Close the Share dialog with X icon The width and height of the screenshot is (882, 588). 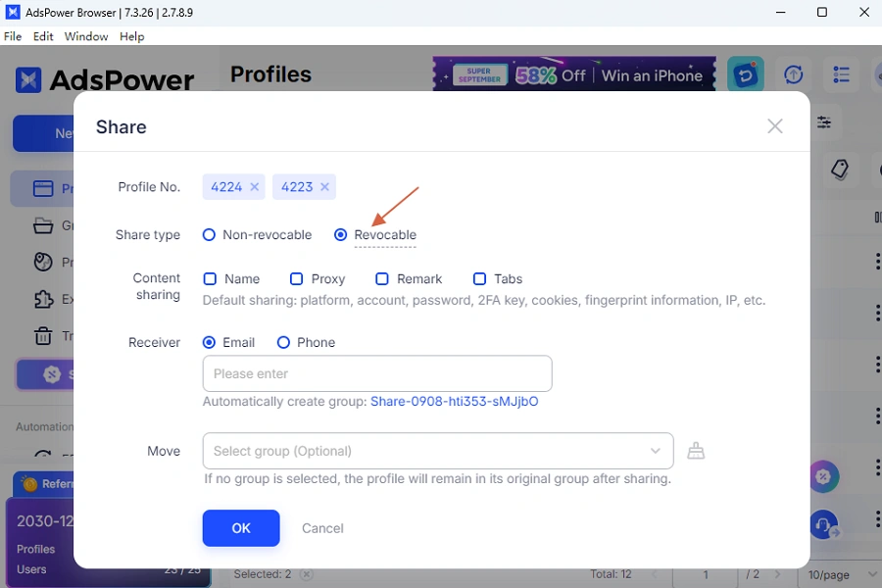coord(775,126)
